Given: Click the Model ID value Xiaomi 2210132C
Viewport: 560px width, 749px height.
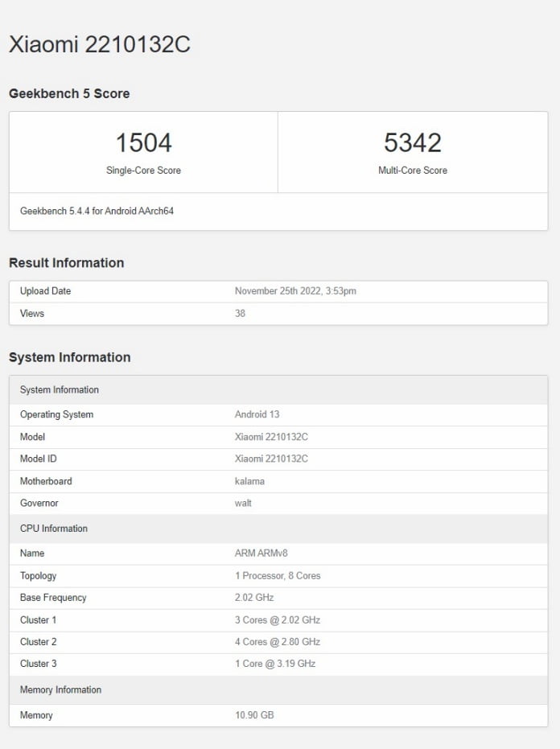Looking at the screenshot, I should (271, 459).
